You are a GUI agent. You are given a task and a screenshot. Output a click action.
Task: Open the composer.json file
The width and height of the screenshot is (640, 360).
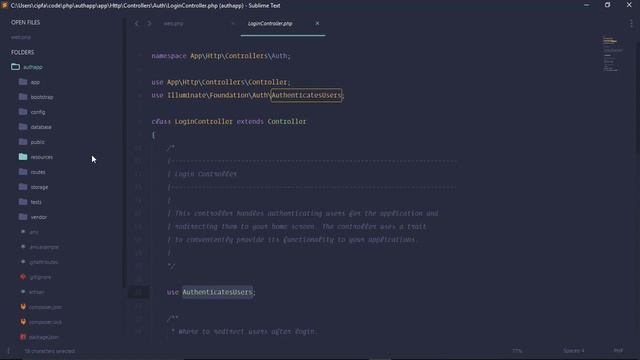pos(45,307)
